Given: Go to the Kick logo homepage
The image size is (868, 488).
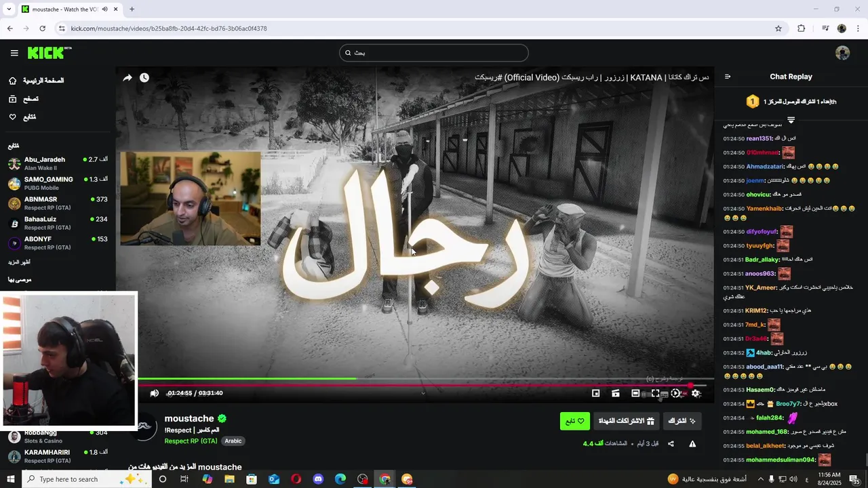Looking at the screenshot, I should tap(49, 53).
